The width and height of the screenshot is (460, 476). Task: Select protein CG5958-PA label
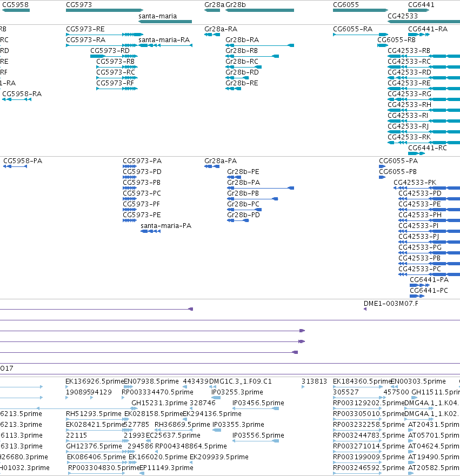click(23, 161)
